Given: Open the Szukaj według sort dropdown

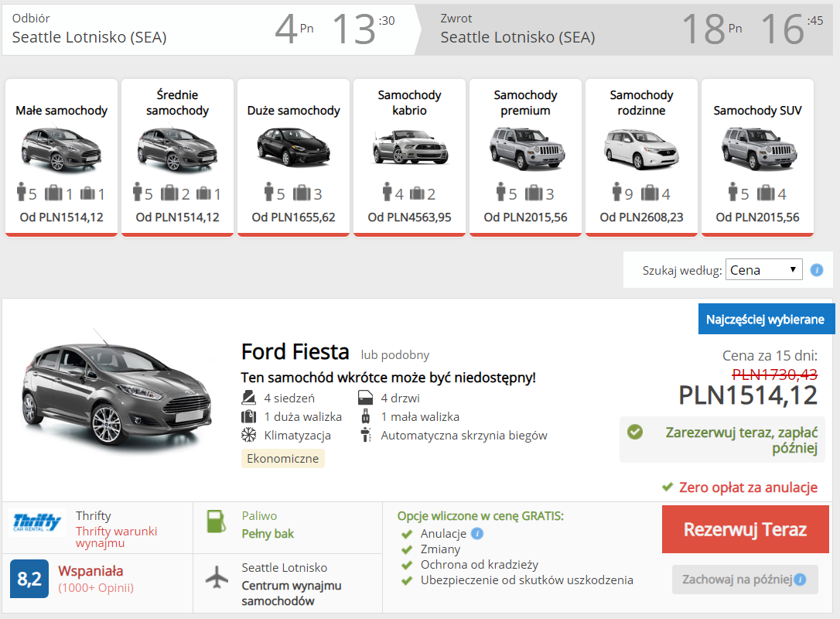Looking at the screenshot, I should [764, 269].
